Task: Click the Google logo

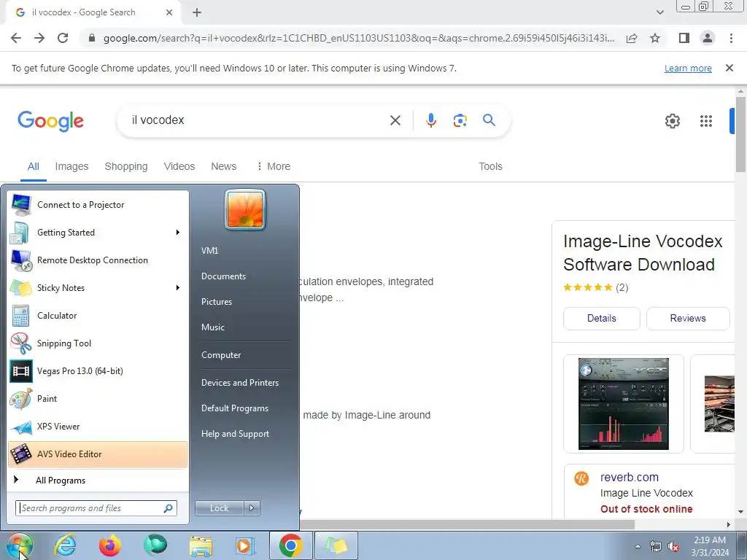Action: tap(50, 122)
